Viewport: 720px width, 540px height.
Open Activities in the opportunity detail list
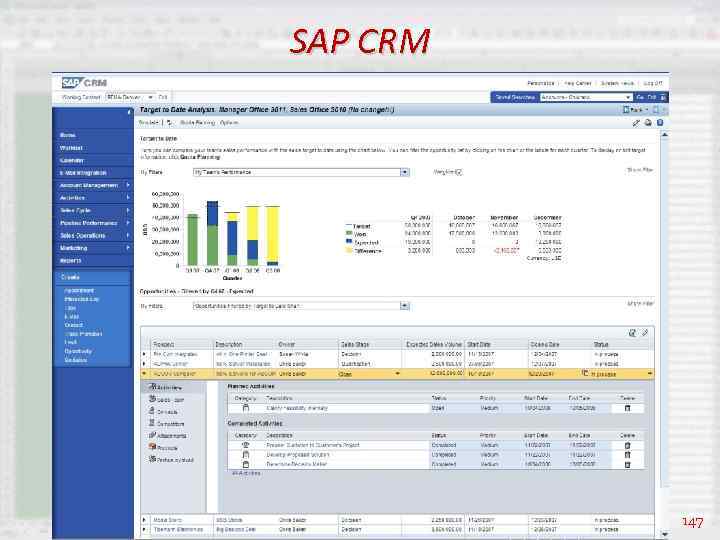pos(166,388)
